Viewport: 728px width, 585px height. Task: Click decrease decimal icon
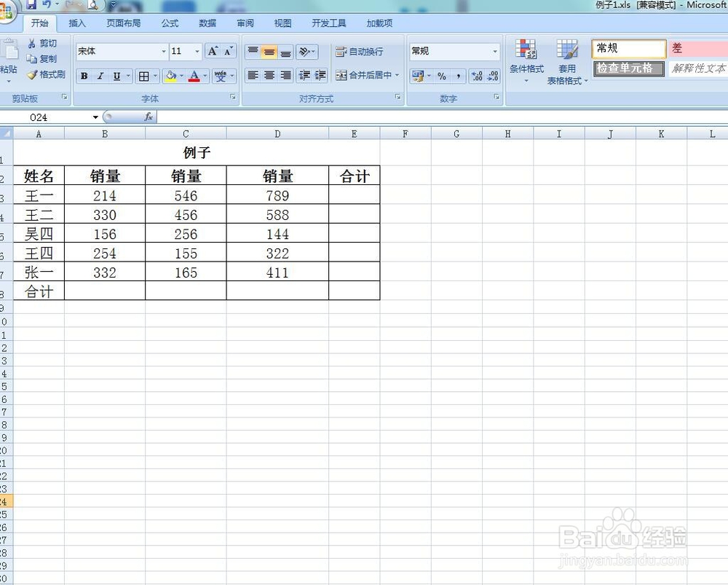point(493,76)
